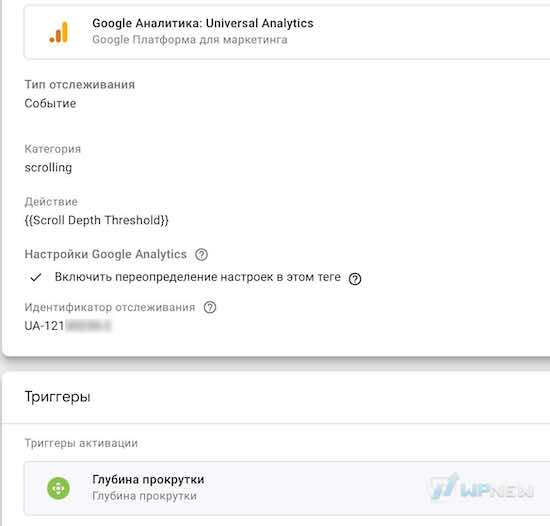The image size is (550, 526).
Task: Open the Глубина прокрутки trigger card
Action: [x=287, y=488]
